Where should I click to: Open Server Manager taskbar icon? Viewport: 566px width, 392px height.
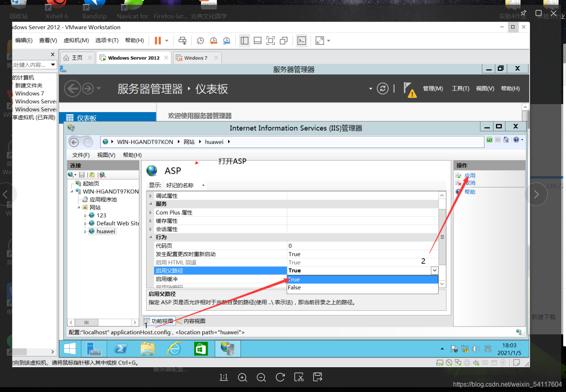(x=94, y=349)
